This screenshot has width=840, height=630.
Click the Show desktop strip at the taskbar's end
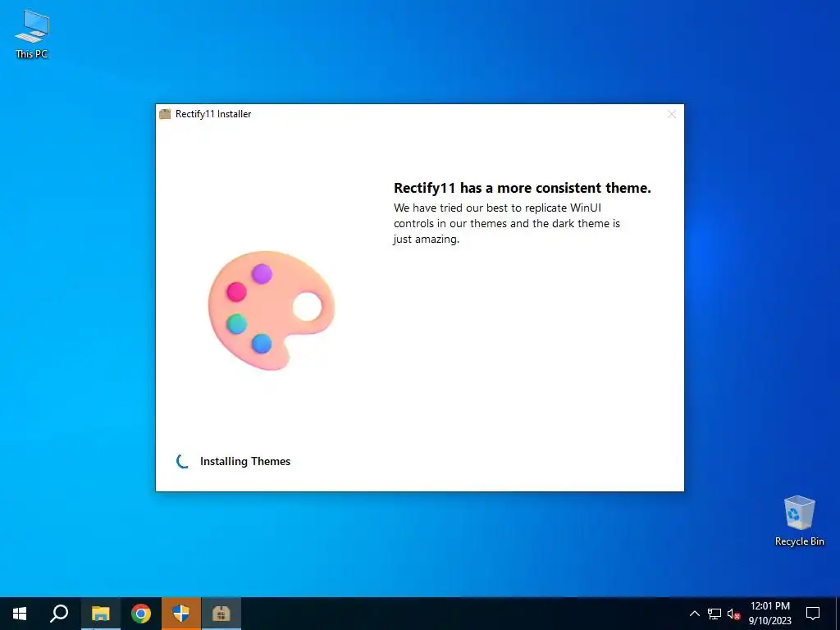(x=838, y=614)
